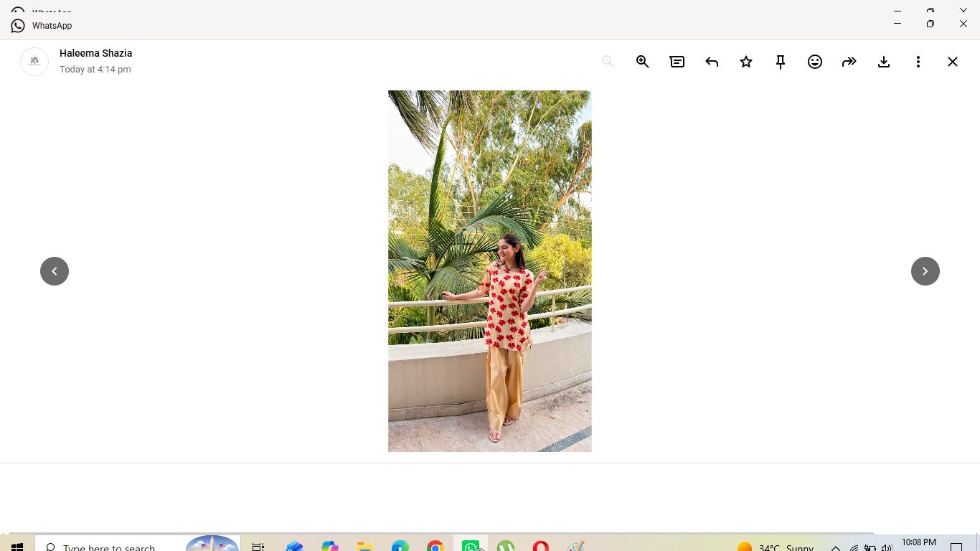Click the greyed-out zoom out magnifier

point(608,62)
